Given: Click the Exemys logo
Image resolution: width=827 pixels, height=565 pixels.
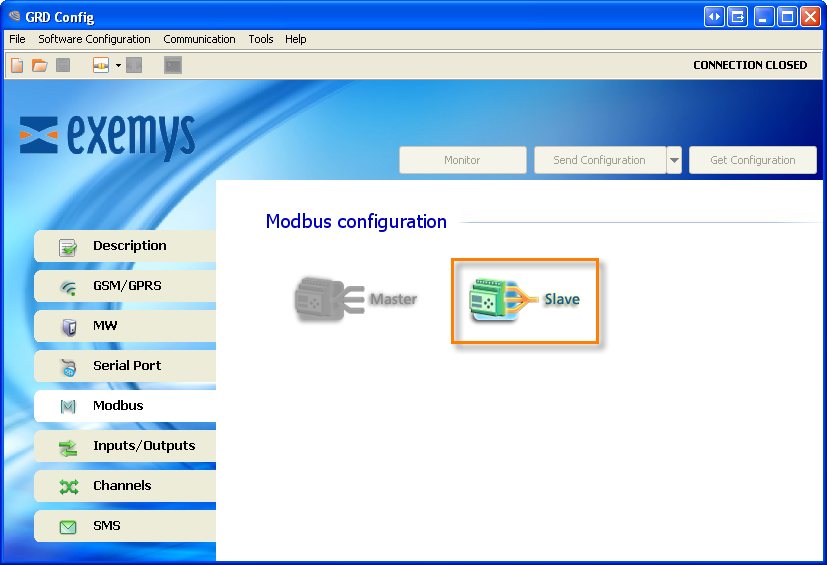Looking at the screenshot, I should (107, 135).
